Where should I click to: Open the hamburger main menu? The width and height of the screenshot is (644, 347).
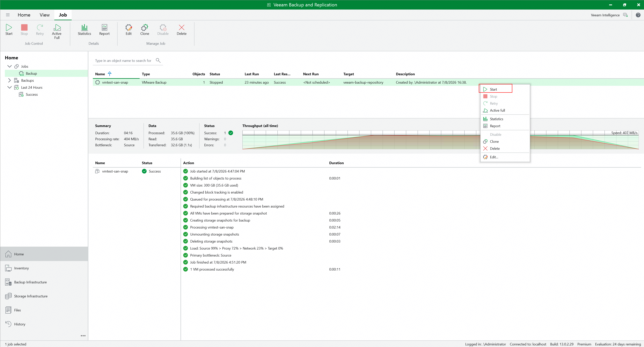[8, 15]
